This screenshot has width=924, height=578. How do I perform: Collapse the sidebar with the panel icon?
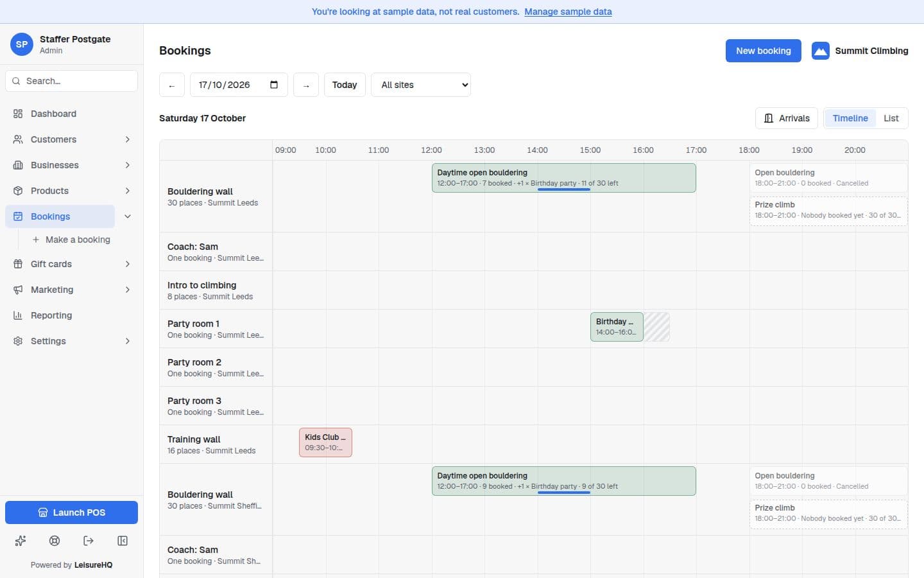point(123,541)
